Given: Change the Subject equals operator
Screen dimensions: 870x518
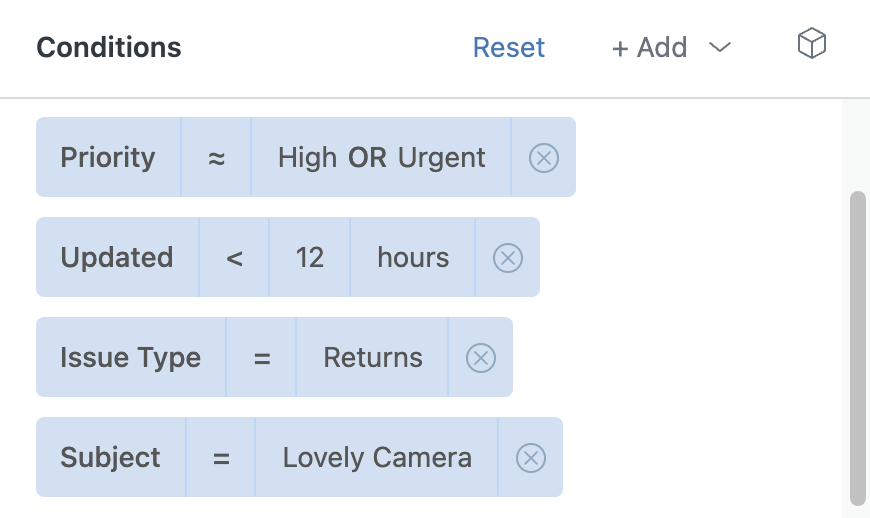Looking at the screenshot, I should click(x=221, y=456).
